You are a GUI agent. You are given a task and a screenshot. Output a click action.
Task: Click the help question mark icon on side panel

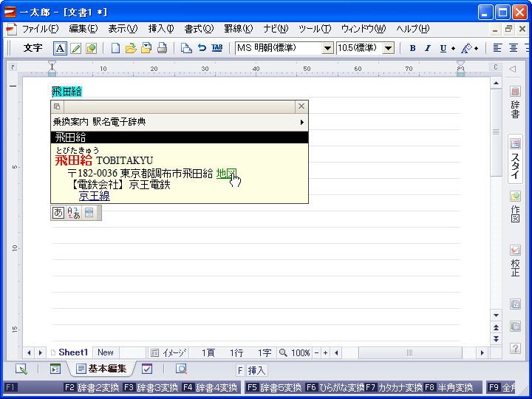(515, 348)
